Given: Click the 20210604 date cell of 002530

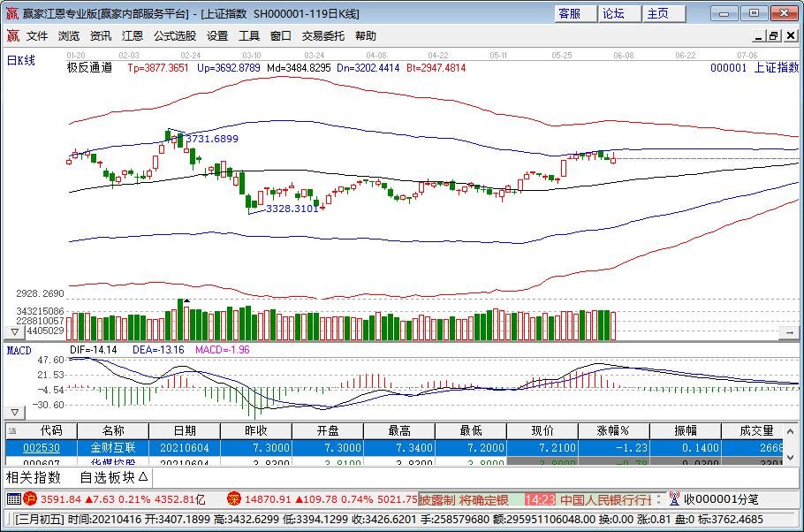Looking at the screenshot, I should tap(185, 448).
